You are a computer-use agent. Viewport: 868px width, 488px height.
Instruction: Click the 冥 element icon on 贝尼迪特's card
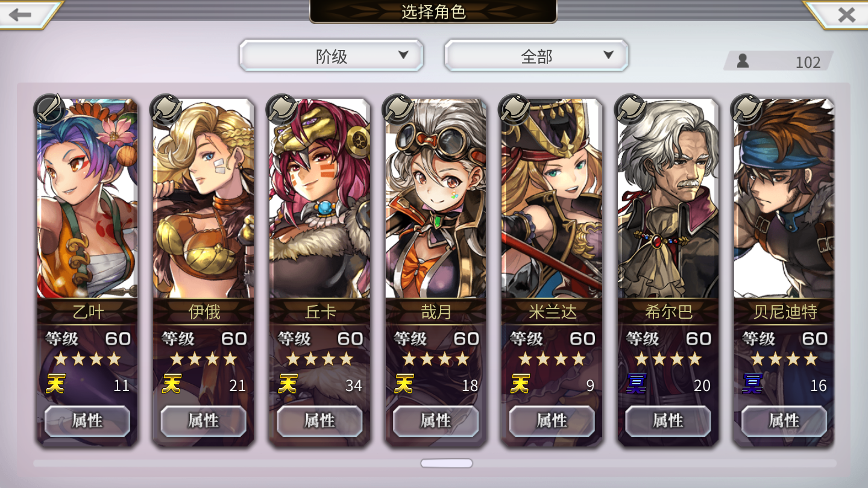tap(752, 384)
